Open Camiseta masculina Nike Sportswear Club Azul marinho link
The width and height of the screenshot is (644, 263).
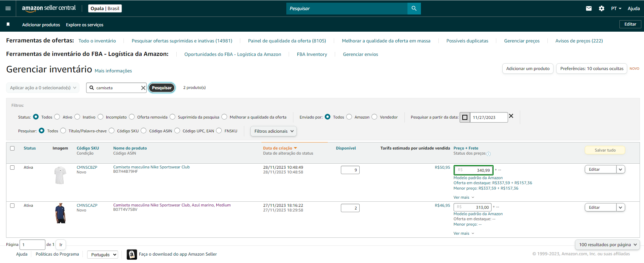pyautogui.click(x=172, y=205)
